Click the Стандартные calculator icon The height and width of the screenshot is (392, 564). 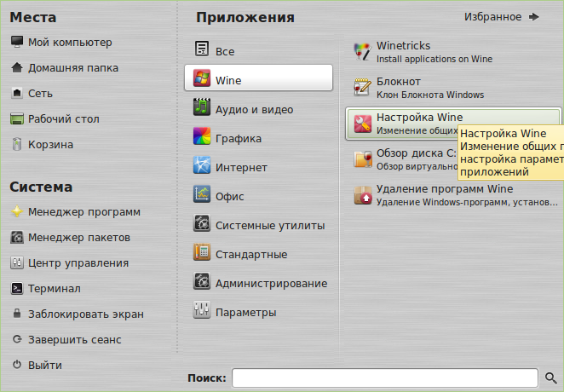[202, 251]
